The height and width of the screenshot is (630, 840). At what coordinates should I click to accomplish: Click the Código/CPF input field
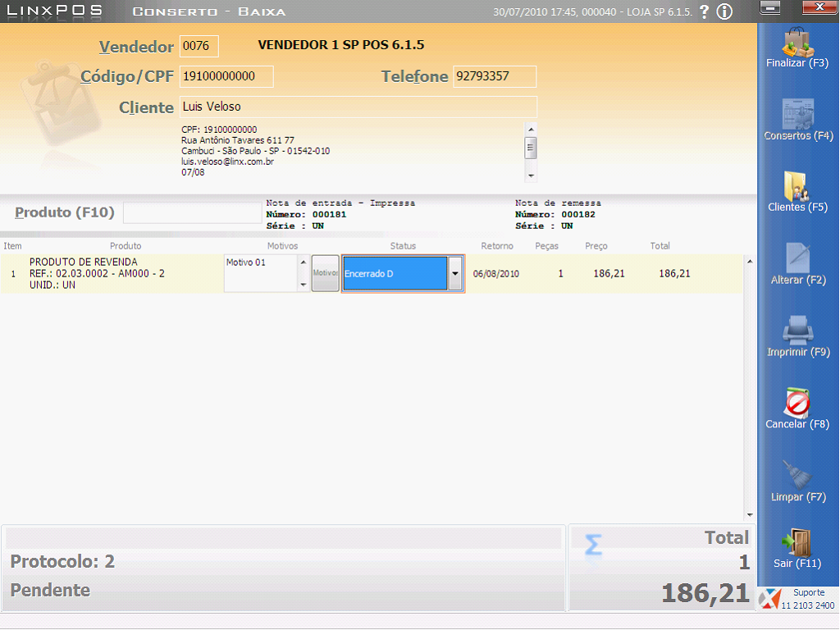tap(226, 76)
